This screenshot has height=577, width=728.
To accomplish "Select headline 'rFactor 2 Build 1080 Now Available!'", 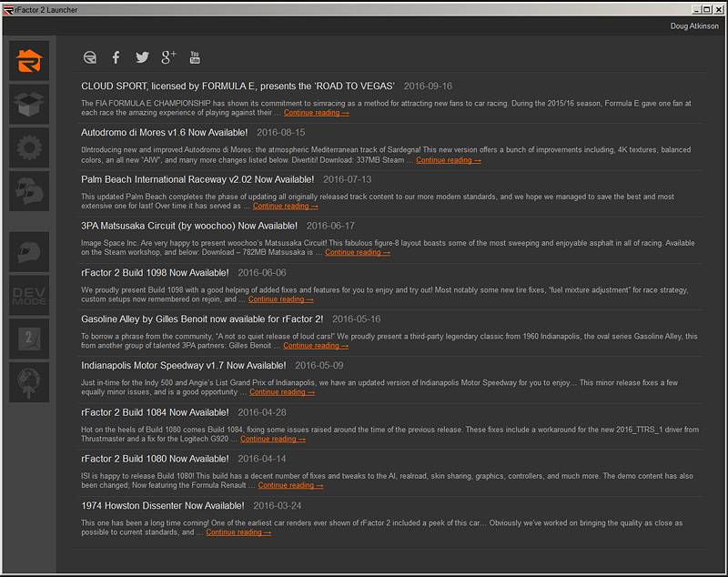I will [155, 459].
